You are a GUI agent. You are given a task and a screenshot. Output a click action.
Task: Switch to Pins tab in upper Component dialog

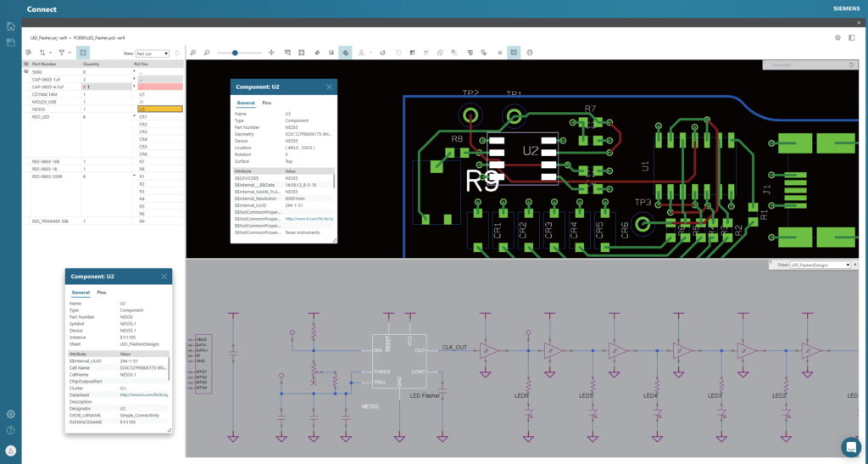(x=266, y=103)
